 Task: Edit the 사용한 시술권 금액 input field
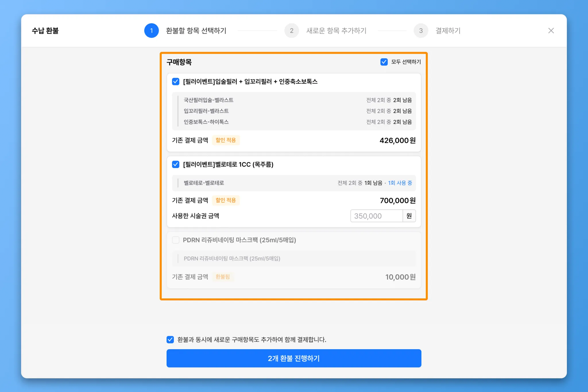pos(376,216)
